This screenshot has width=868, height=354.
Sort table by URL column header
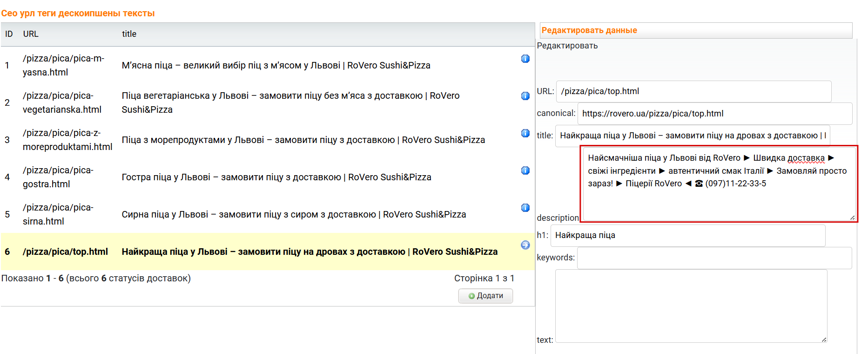coord(31,34)
